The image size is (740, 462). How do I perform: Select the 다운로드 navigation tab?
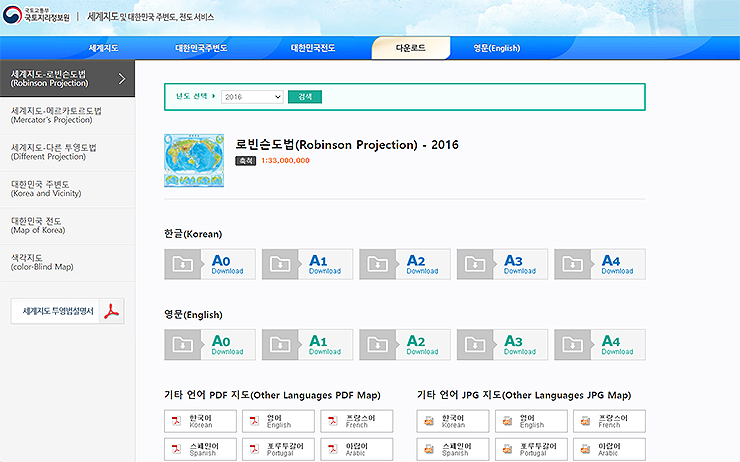(x=411, y=48)
